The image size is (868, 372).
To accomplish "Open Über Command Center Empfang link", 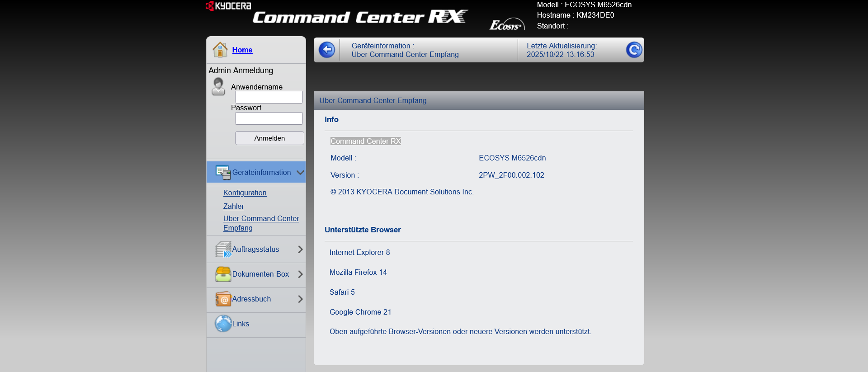I will 261,223.
